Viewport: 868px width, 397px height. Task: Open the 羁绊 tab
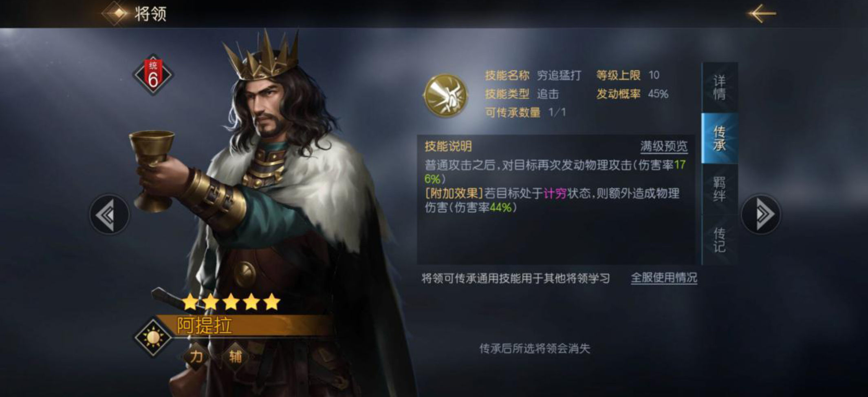(719, 189)
